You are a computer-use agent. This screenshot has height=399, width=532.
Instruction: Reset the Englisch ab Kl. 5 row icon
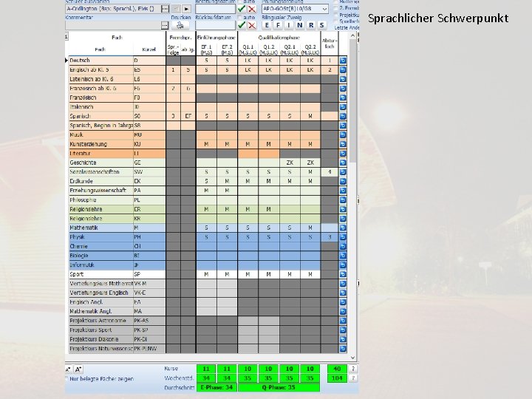point(343,70)
